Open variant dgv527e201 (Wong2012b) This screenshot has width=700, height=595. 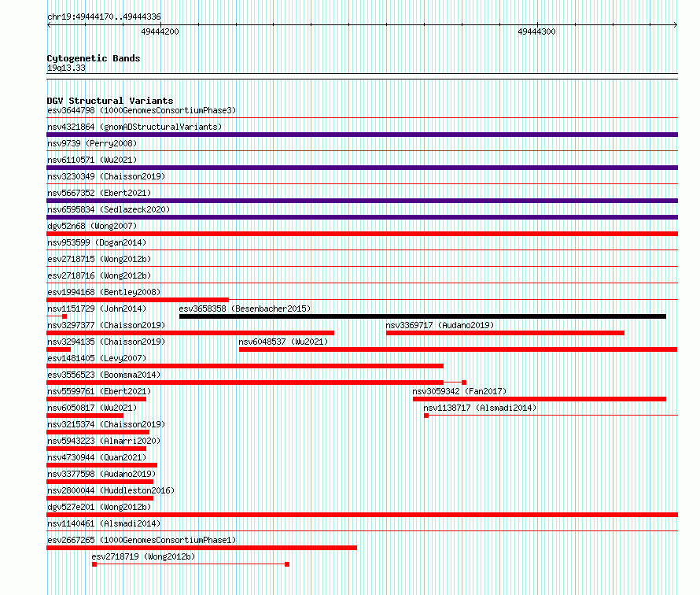99,507
